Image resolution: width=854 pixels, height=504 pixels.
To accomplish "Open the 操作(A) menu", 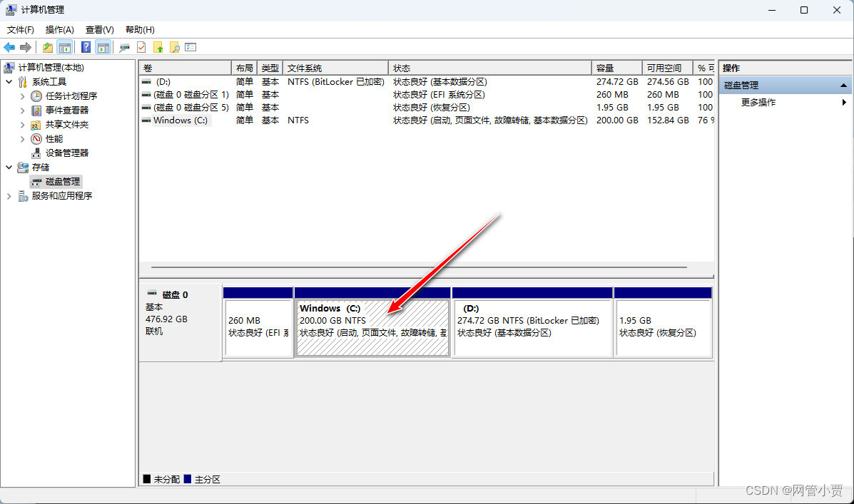I will pyautogui.click(x=59, y=30).
